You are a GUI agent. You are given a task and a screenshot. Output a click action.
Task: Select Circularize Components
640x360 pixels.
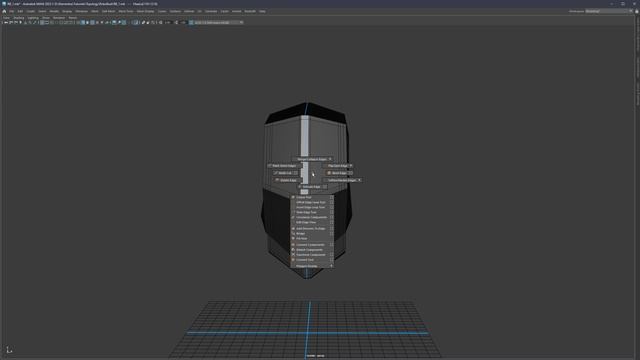tap(312, 217)
